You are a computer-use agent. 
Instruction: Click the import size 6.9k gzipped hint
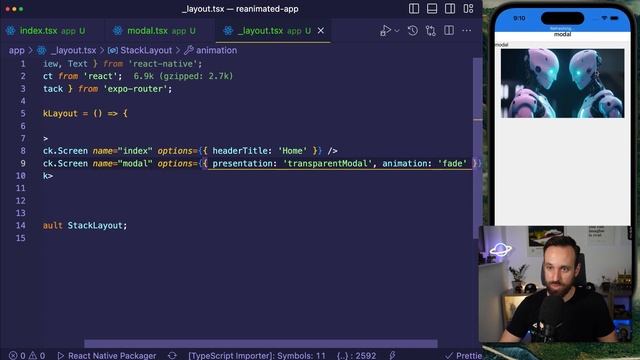pos(183,76)
